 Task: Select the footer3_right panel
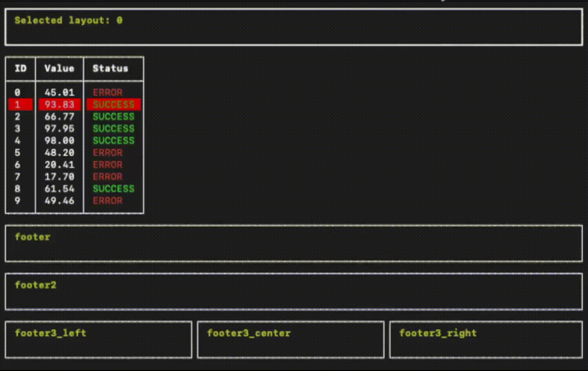tap(486, 339)
